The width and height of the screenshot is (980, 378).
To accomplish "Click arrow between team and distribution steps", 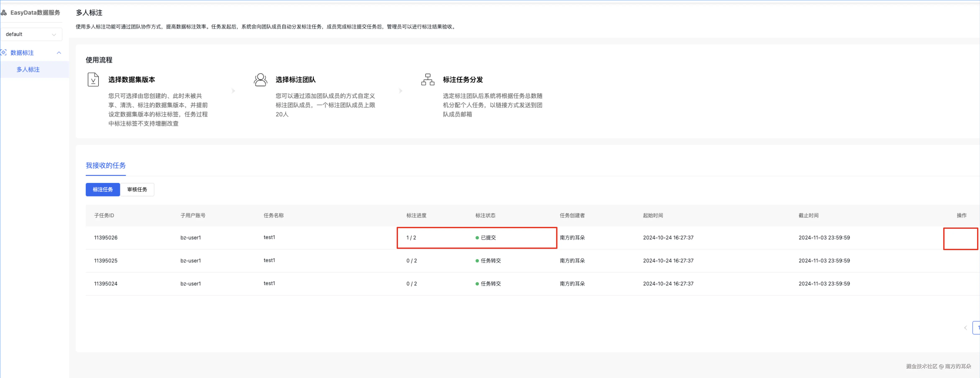I will click(x=401, y=91).
